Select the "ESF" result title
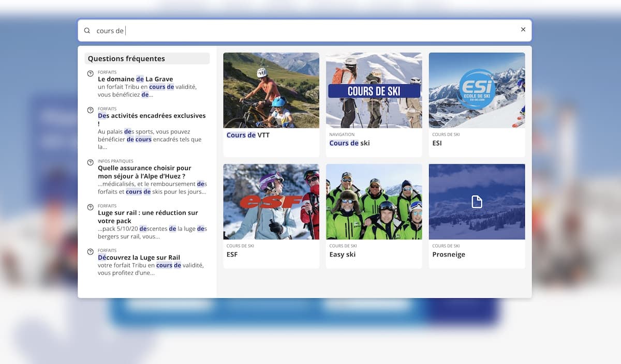The width and height of the screenshot is (621, 364). coord(232,254)
